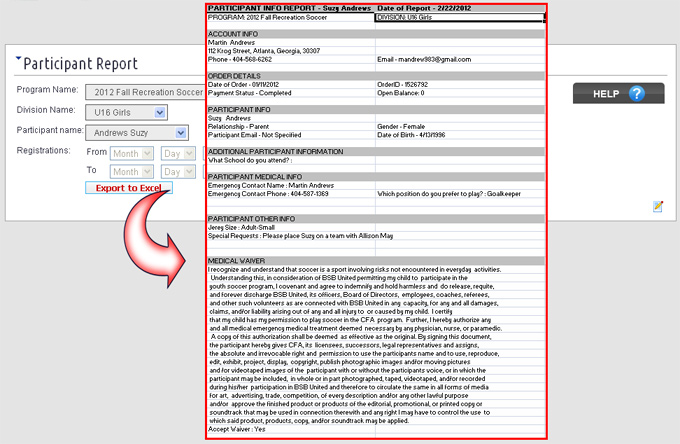This screenshot has height=444, width=680.
Task: Click the 'OrderID - 1526792' cell
Action: tap(460, 85)
